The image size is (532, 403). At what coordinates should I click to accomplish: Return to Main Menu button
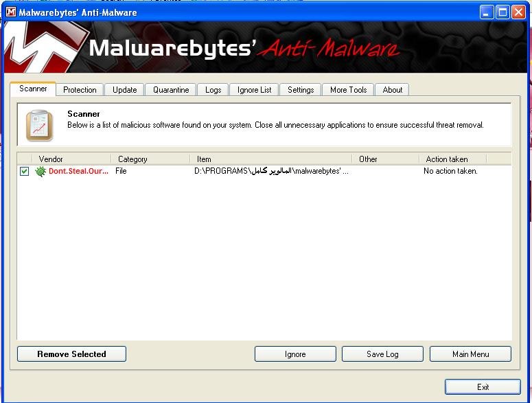470,354
